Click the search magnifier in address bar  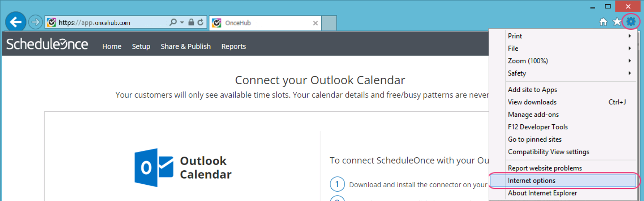pos(173,22)
